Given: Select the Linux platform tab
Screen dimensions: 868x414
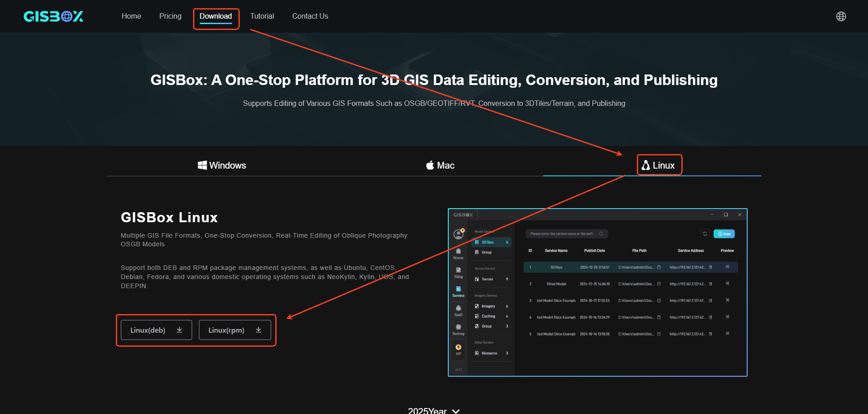Looking at the screenshot, I should pos(659,165).
